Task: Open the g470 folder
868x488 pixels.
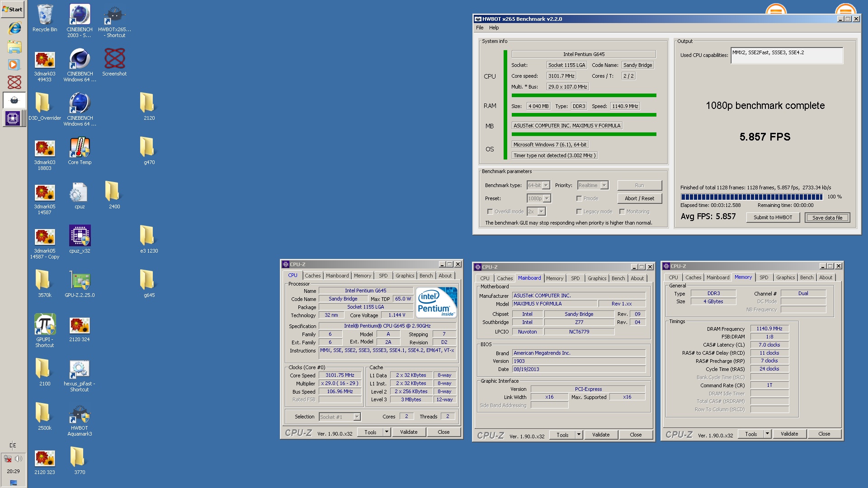Action: (149, 151)
